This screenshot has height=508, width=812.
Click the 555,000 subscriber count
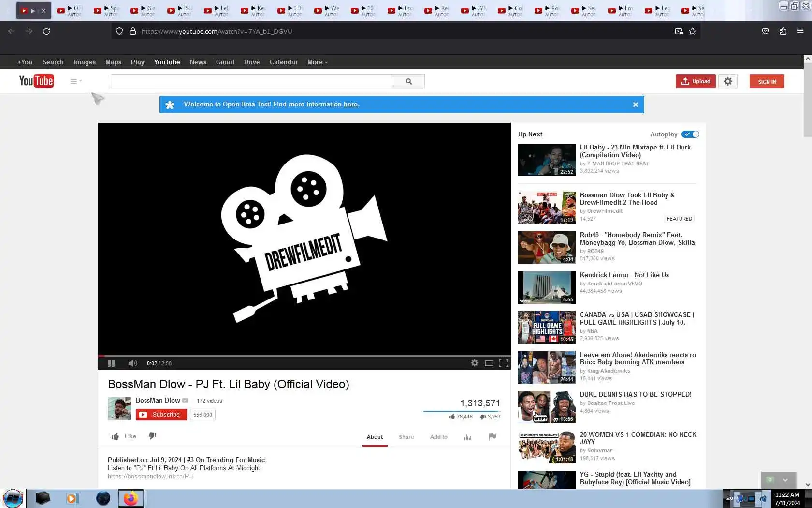click(x=203, y=415)
